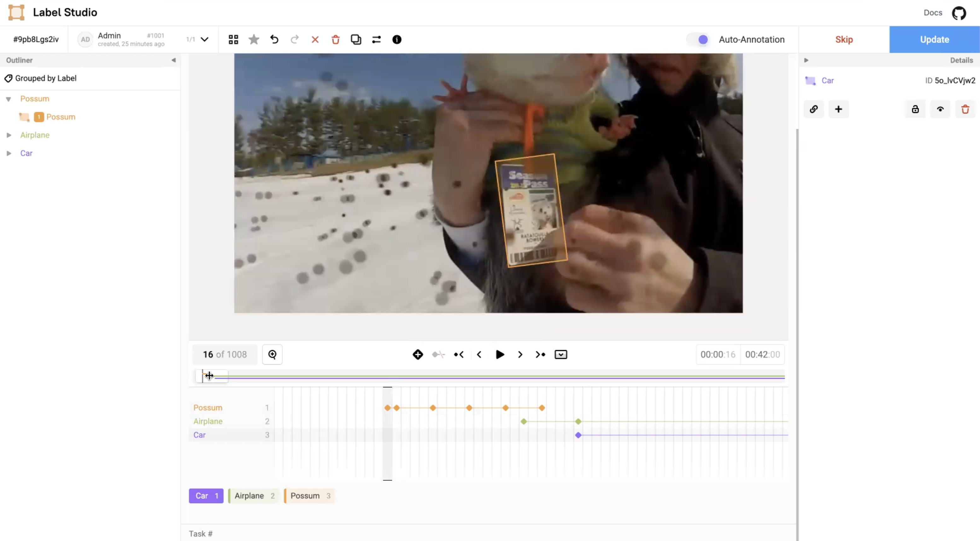Open annotation list dropdown chevron
980x541 pixels.
[x=205, y=39]
